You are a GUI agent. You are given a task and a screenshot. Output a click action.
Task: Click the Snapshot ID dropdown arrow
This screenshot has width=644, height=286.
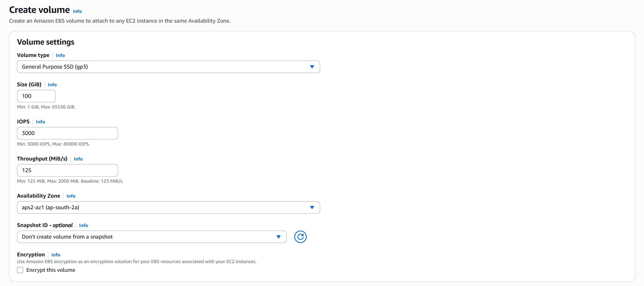pos(278,237)
